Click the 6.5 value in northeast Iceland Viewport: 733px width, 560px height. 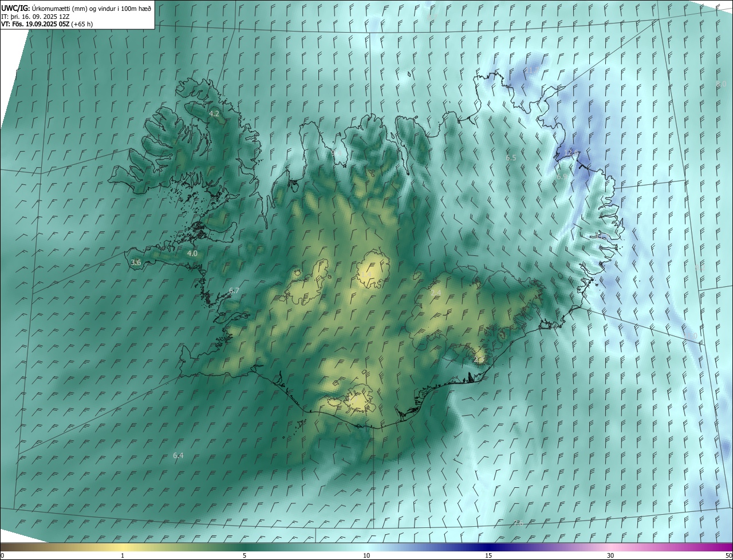pyautogui.click(x=511, y=157)
